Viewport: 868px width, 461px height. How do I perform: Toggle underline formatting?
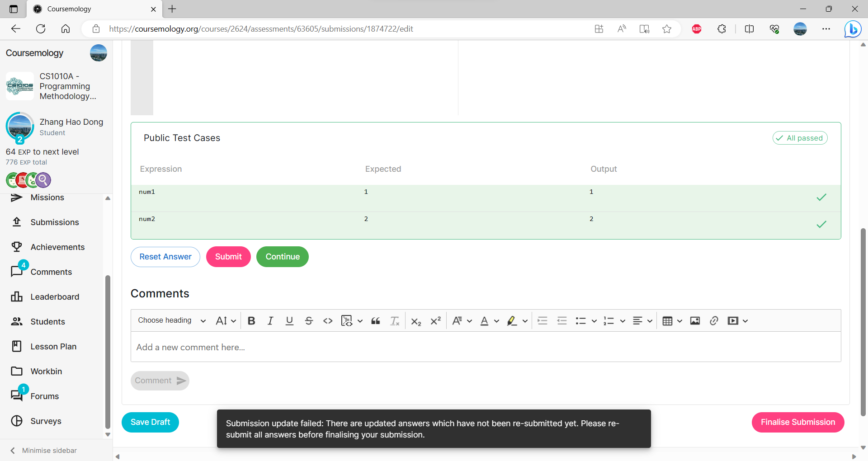pos(289,320)
